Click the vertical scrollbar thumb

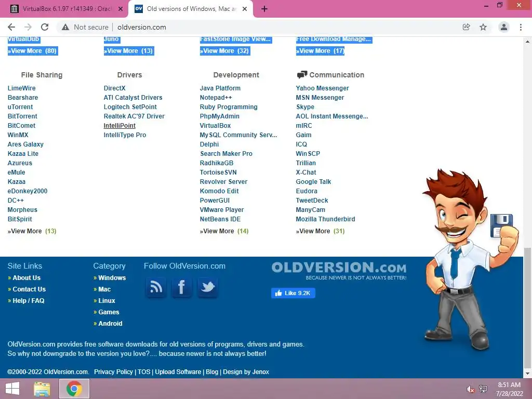point(528,308)
